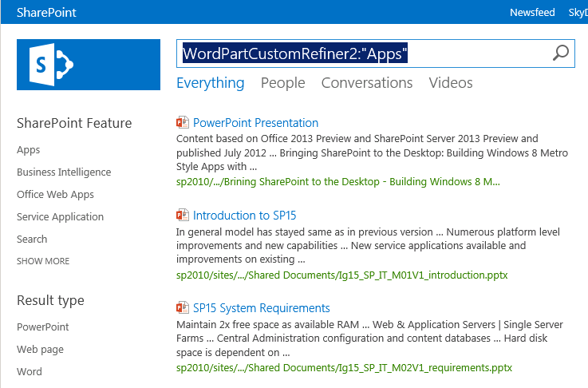
Task: Click the SharePoint Feature refiner heading
Action: click(74, 123)
